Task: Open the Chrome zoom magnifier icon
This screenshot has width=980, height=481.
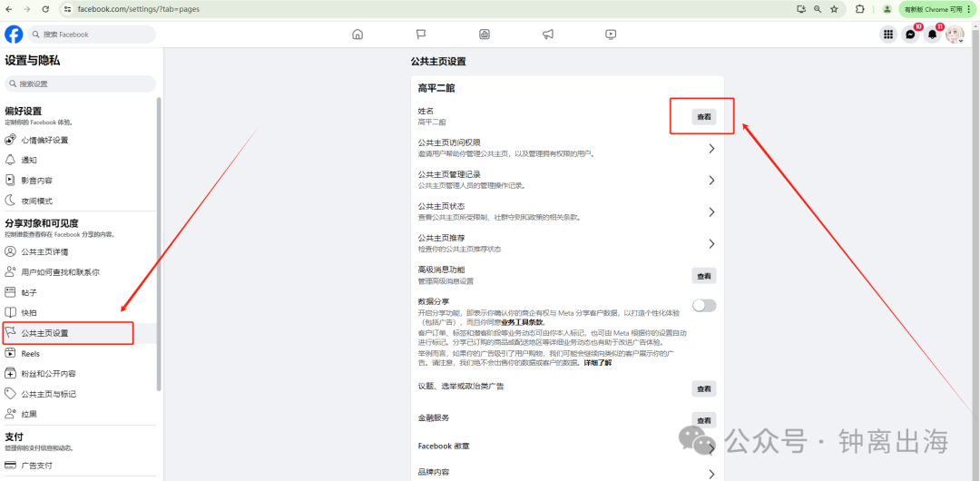Action: pyautogui.click(x=818, y=9)
